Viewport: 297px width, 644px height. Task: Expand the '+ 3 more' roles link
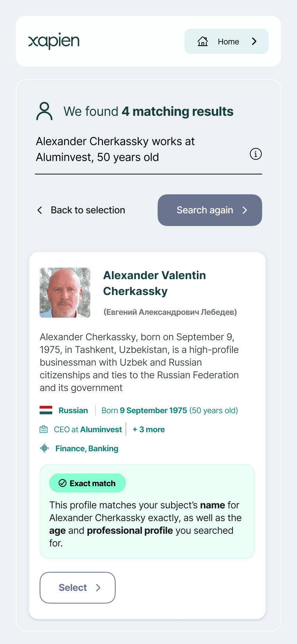click(148, 429)
